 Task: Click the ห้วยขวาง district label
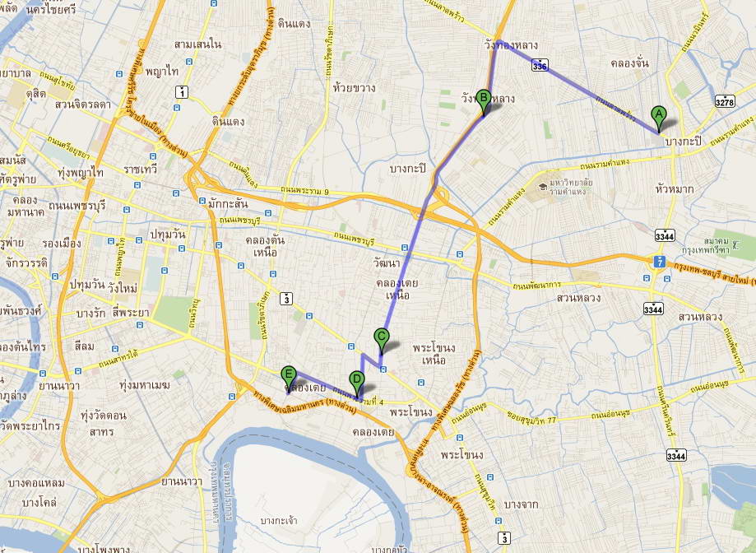(354, 88)
